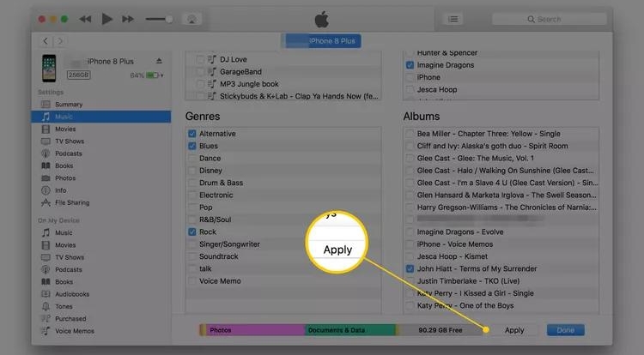Check the GarageBand playlist

click(x=200, y=72)
